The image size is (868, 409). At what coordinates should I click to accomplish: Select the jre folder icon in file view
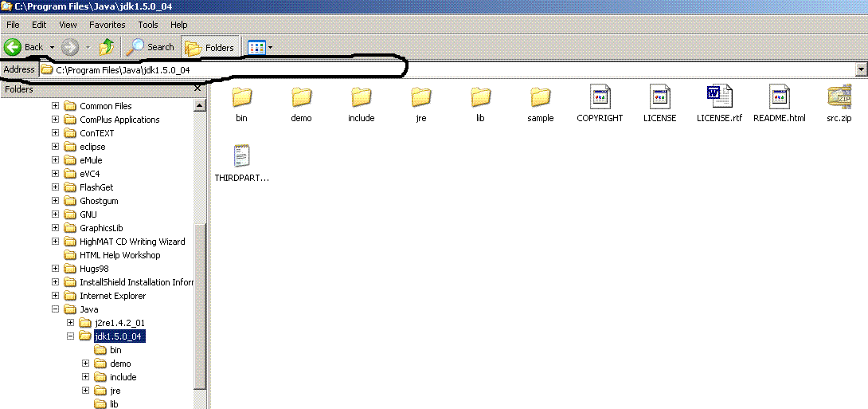[x=421, y=97]
